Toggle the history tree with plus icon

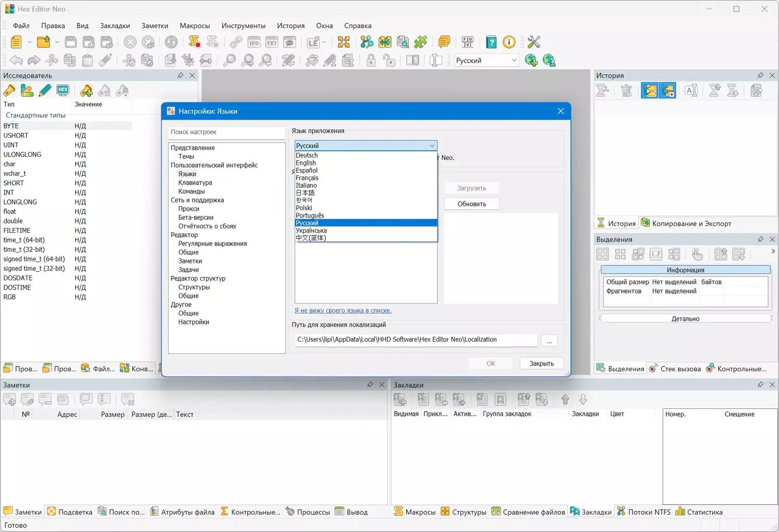[668, 91]
